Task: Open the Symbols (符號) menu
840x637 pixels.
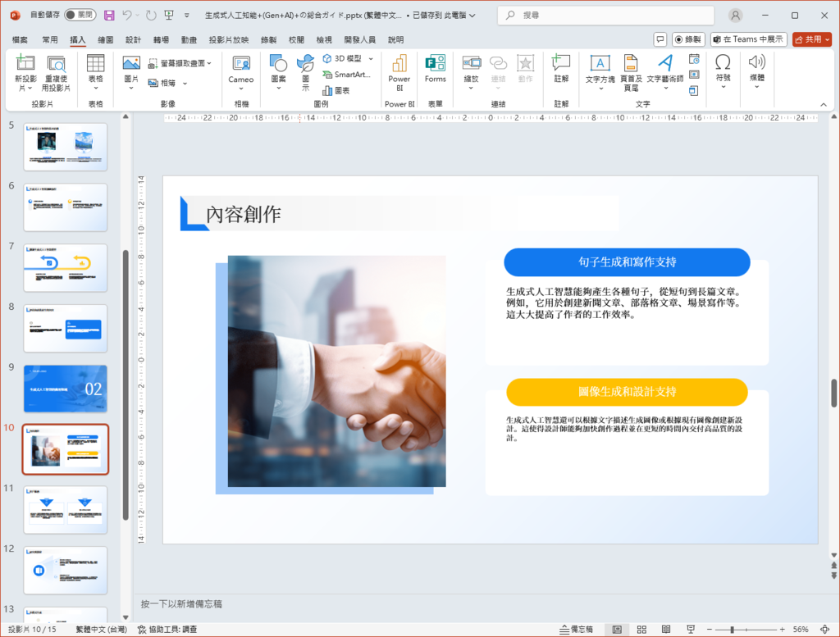Action: point(723,71)
